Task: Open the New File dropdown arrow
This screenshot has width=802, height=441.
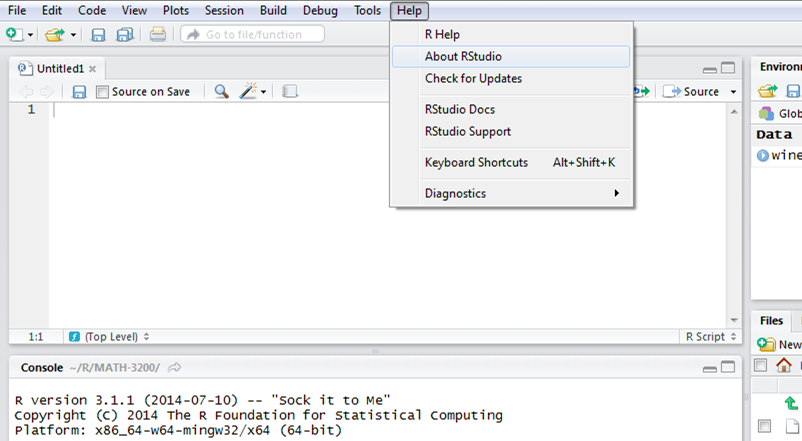Action: (x=30, y=35)
